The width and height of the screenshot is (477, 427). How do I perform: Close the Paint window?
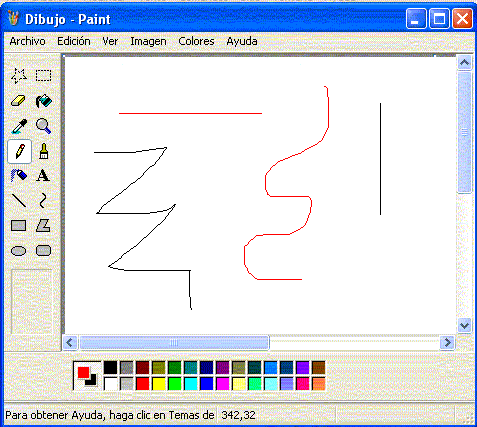click(462, 19)
